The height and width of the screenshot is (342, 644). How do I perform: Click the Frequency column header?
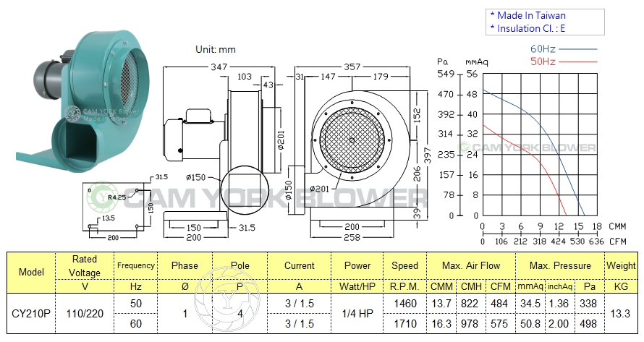[x=136, y=265]
